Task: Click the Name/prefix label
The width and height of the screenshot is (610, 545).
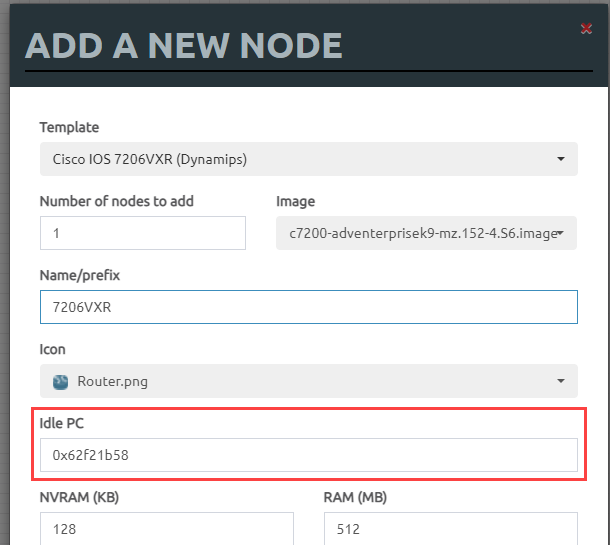Action: [80, 275]
